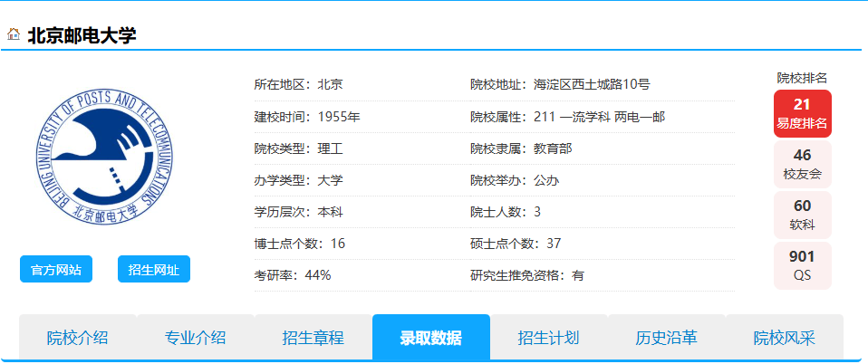
Task: Click the 软科 60 ranking badge
Action: click(x=802, y=215)
